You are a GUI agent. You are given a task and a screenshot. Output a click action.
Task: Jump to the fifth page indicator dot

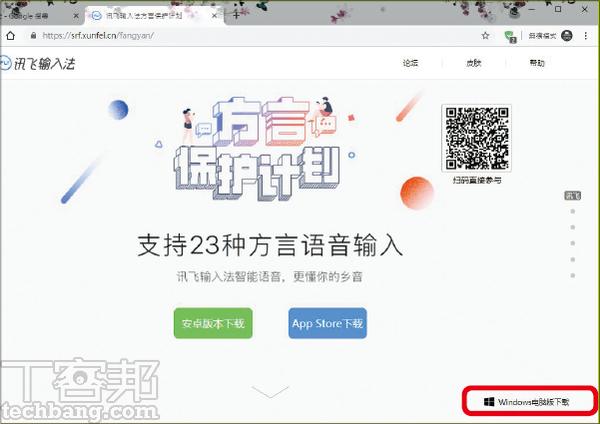pyautogui.click(x=572, y=259)
